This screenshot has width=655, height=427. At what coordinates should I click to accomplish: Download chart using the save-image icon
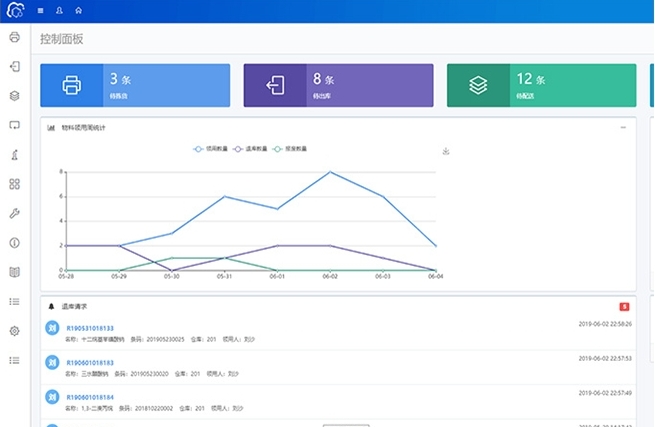pos(446,151)
